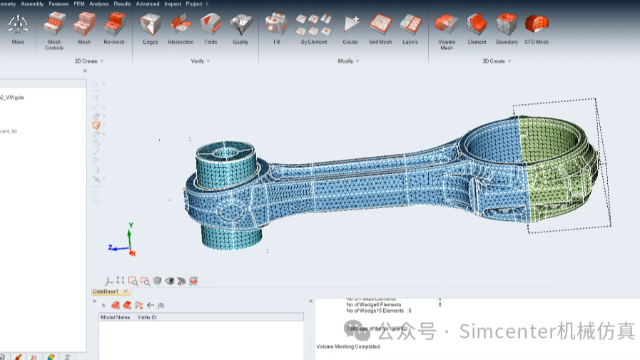The image size is (640, 360).
Task: Click the first red icon in selection panel
Action: point(116,305)
